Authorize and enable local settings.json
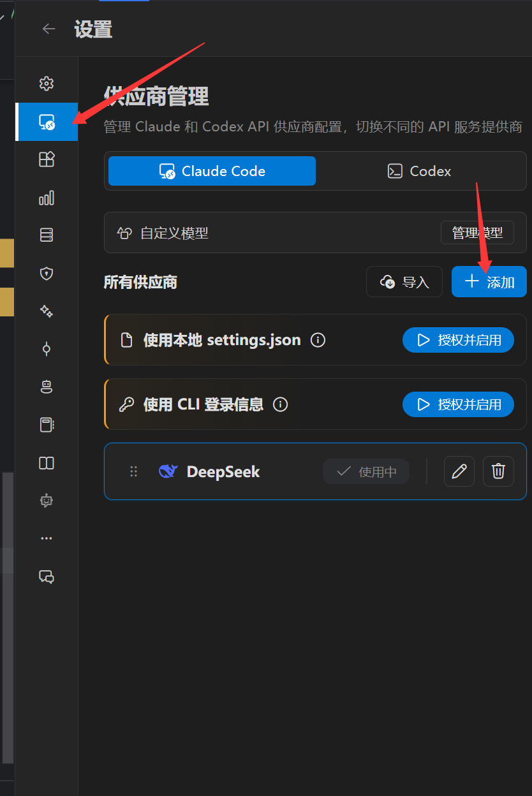Viewport: 532px width, 796px height. click(x=458, y=340)
